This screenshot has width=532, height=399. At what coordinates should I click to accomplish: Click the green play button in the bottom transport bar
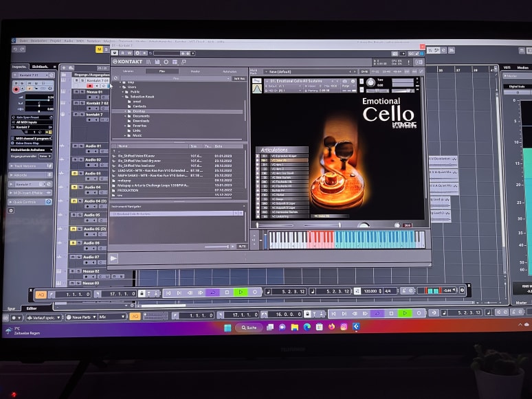click(405, 314)
